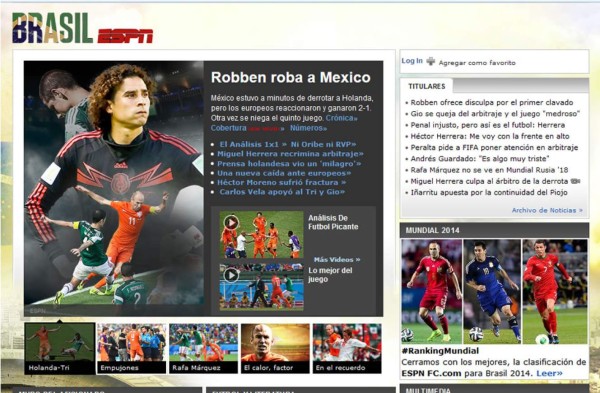This screenshot has height=393, width=600.
Task: Open the Lo mejor del juego title
Action: pos(330,275)
